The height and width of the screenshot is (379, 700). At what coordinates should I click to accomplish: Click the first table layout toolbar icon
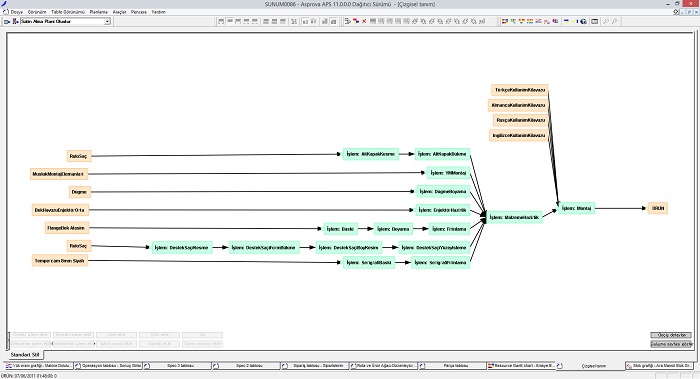tap(221, 21)
